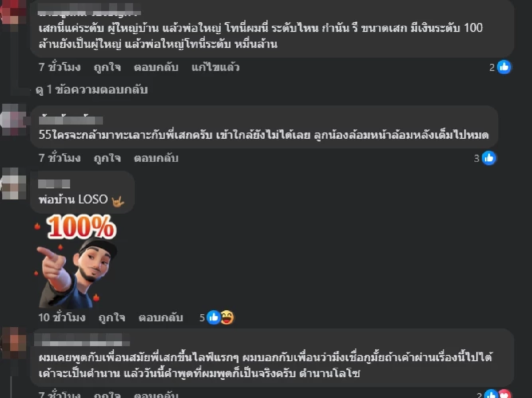Expand "ดู 1 ข้อความตอบกลับ" replies
Image resolution: width=532 pixels, height=398 pixels.
pyautogui.click(x=91, y=90)
